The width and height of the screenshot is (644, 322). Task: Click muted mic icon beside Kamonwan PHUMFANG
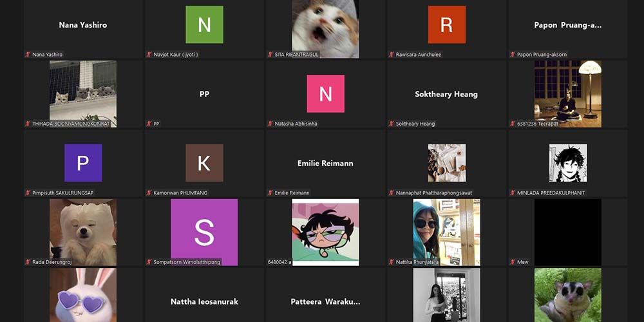pos(149,193)
